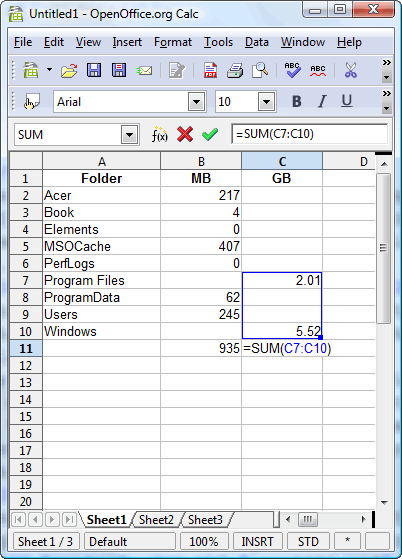The width and height of the screenshot is (402, 559).
Task: Open the font size dropdown arrow
Action: tap(267, 102)
